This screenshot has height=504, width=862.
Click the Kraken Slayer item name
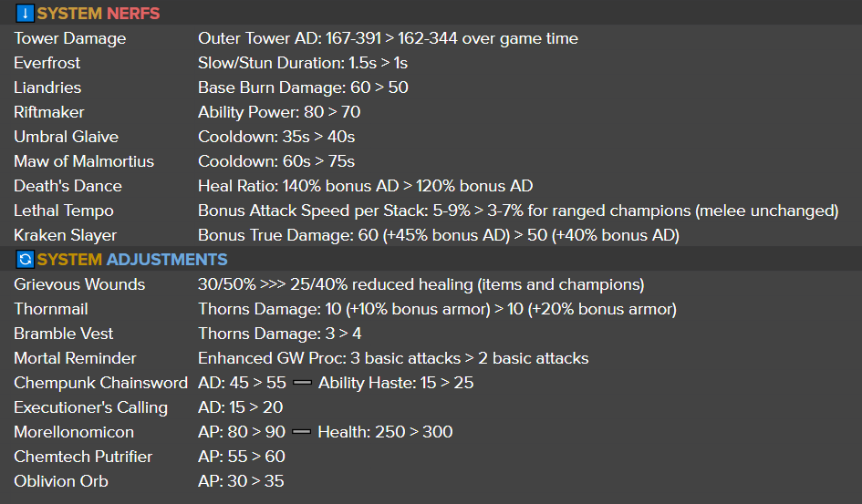coord(66,235)
